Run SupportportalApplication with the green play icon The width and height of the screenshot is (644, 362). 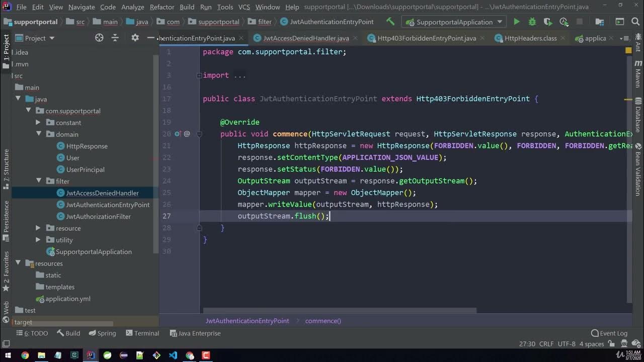click(x=516, y=22)
